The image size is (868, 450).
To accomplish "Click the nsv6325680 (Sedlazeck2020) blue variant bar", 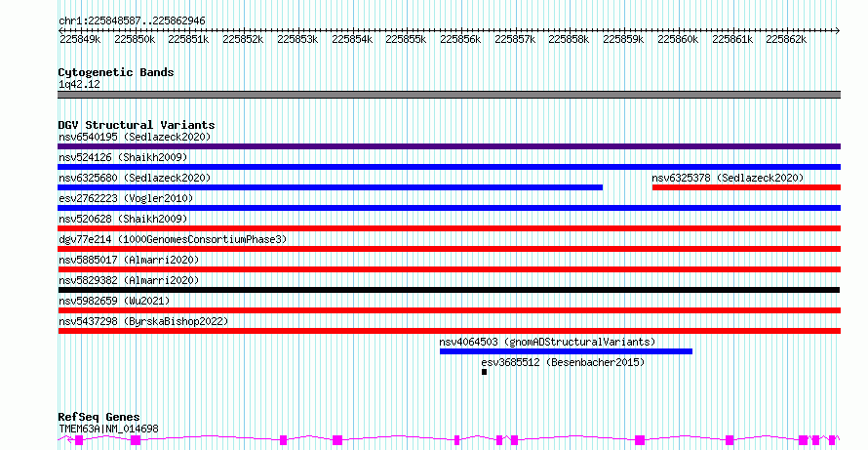I will pyautogui.click(x=330, y=187).
